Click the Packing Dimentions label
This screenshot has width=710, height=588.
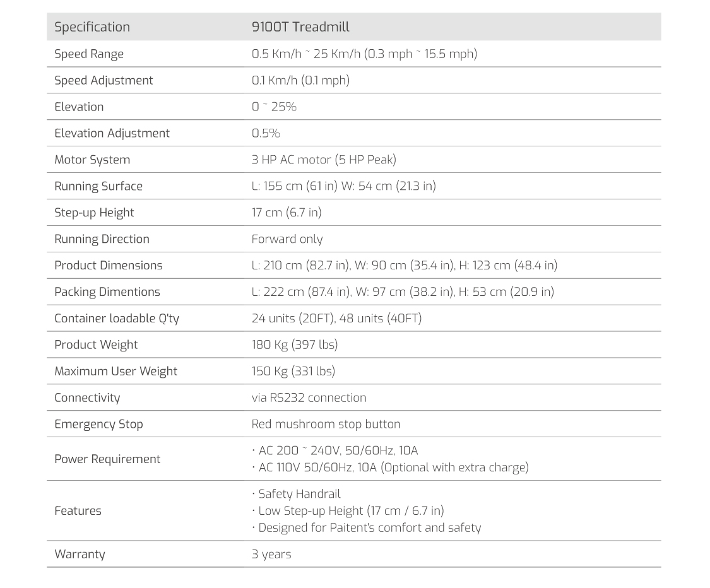107,292
